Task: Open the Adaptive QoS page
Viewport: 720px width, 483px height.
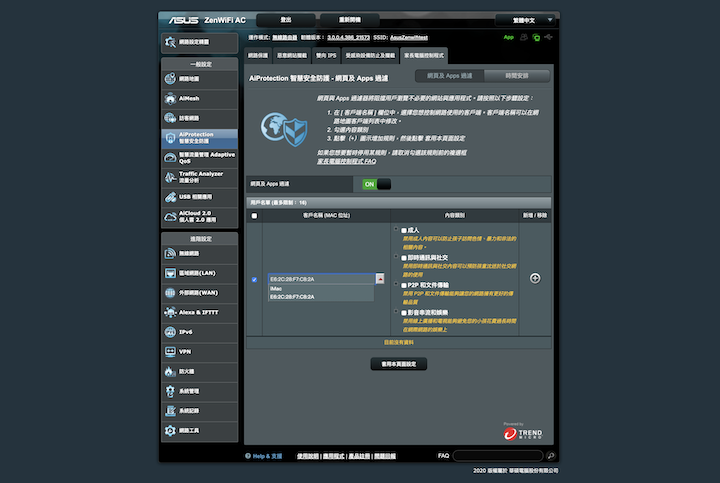Action: pos(199,157)
